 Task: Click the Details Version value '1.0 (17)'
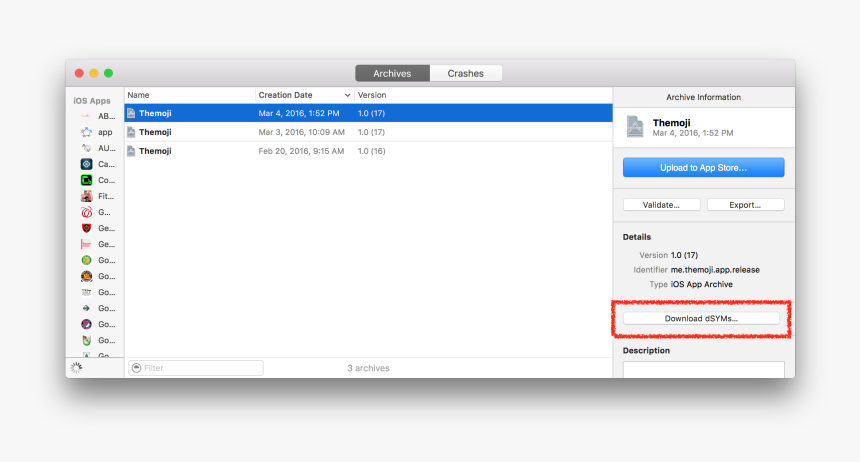pos(684,255)
